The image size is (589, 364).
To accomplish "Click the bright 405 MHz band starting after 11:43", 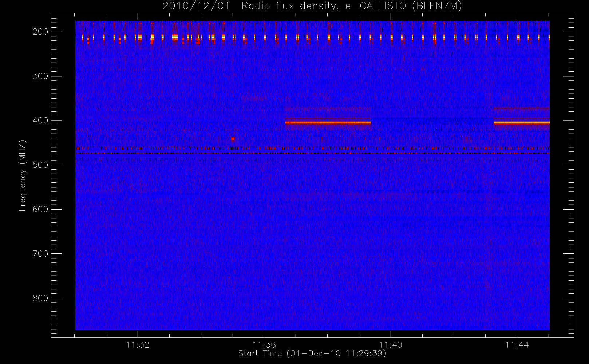I will 521,123.
